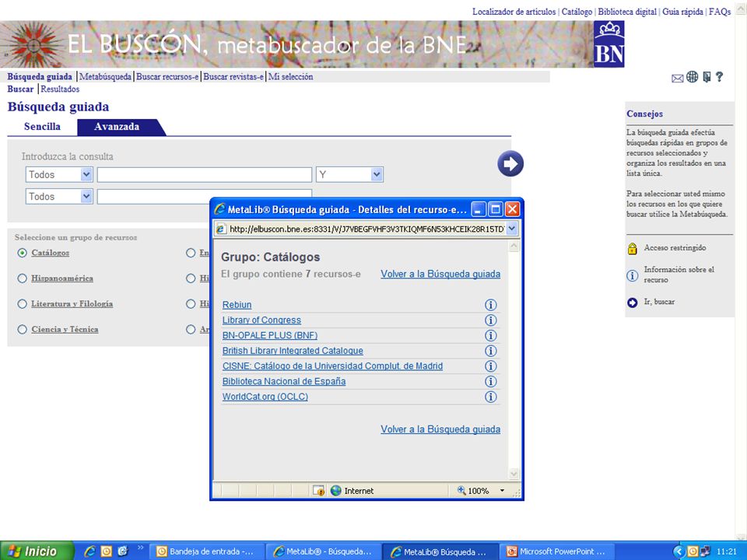Click the Localizador de artículos link
The width and height of the screenshot is (747, 560).
514,12
